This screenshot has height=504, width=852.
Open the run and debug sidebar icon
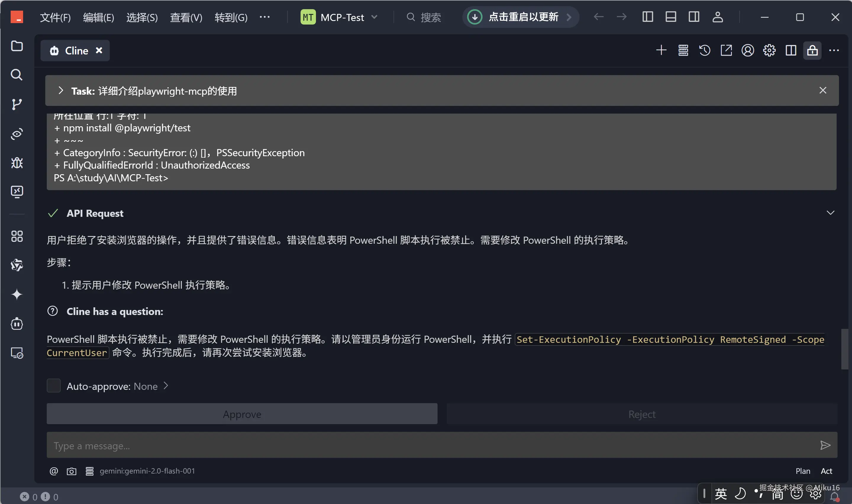(17, 163)
